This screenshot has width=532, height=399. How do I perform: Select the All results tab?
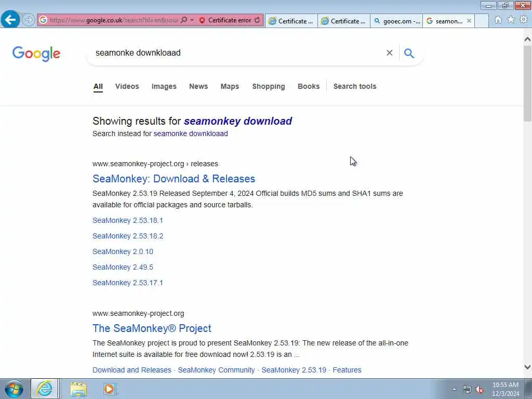pyautogui.click(x=98, y=86)
